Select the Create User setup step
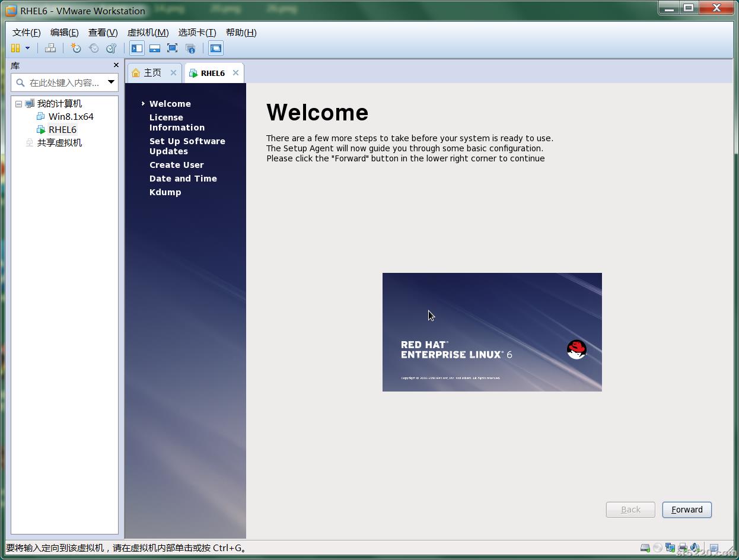The height and width of the screenshot is (560, 739). pyautogui.click(x=176, y=165)
